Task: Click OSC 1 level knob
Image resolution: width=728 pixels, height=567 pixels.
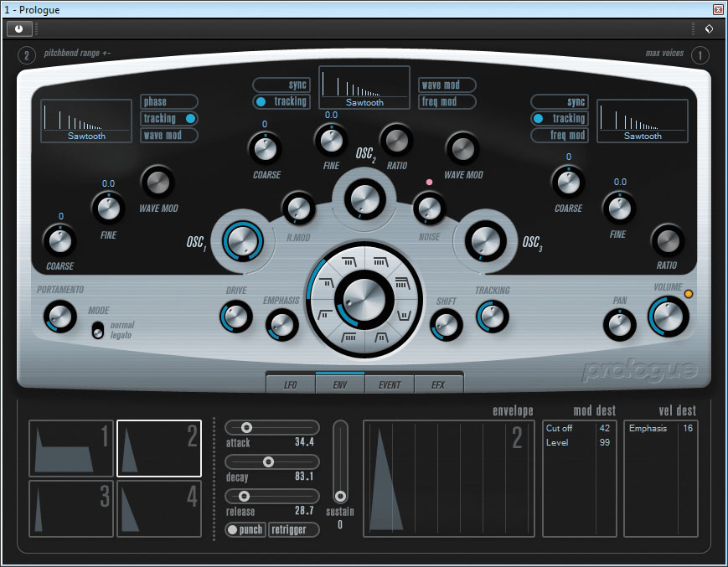Action: pos(243,241)
